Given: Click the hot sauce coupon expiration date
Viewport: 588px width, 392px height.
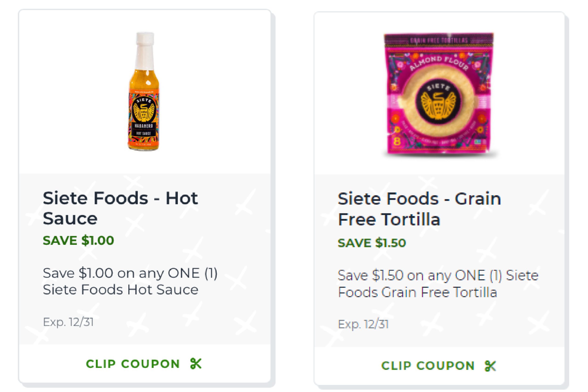Looking at the screenshot, I should [x=68, y=322].
